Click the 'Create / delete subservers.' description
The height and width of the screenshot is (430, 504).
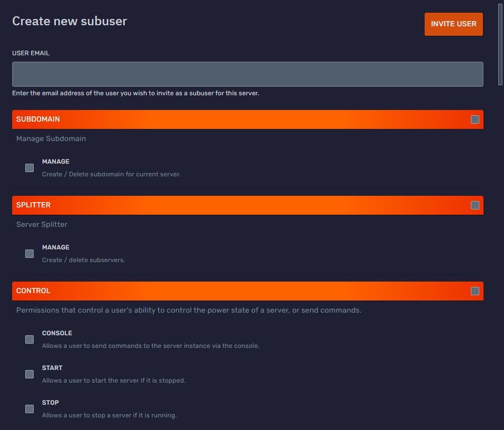click(x=83, y=260)
